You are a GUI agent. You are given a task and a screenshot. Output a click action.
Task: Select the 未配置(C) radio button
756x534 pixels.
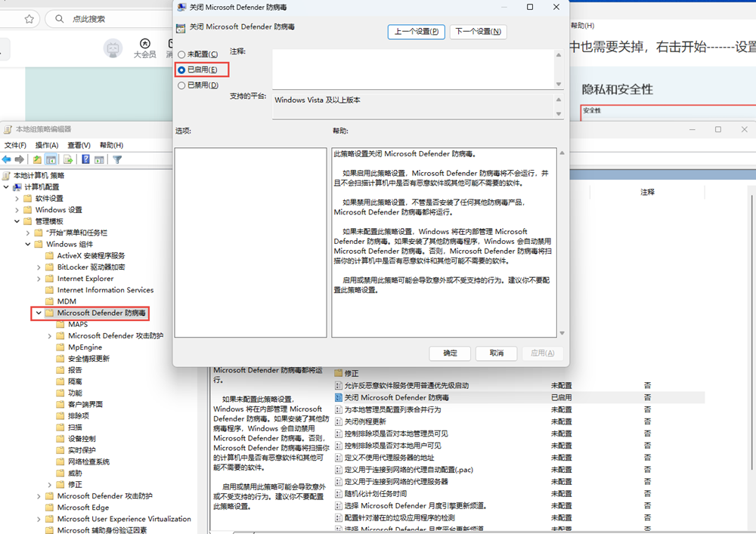point(181,54)
